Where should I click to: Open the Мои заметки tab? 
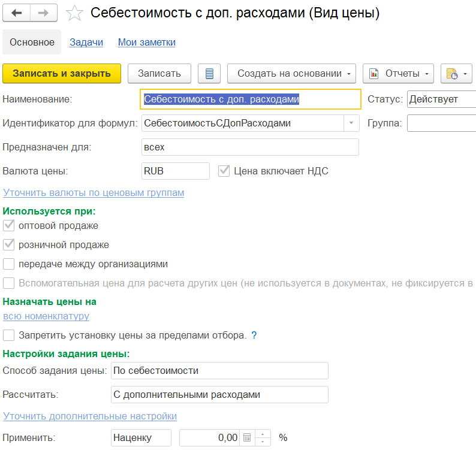tap(147, 42)
